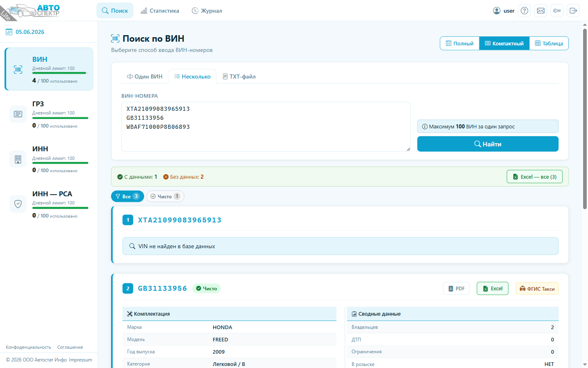Click inside the ВИН-номера text area

[x=266, y=127]
